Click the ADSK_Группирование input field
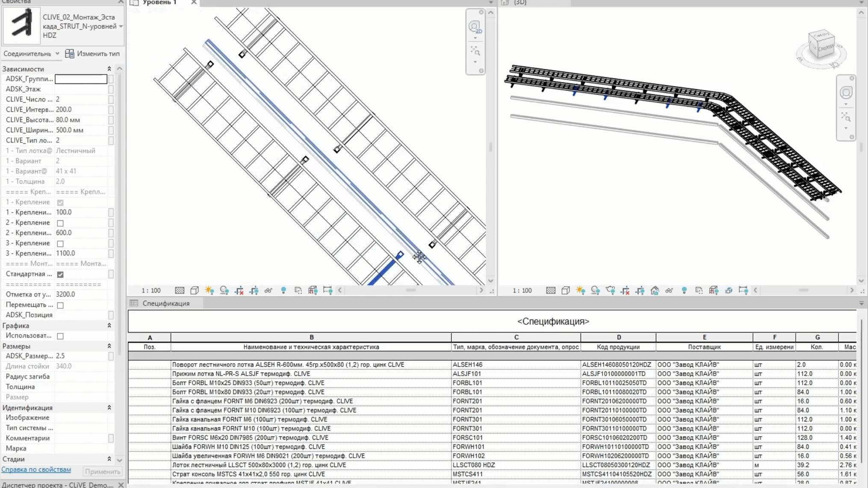 81,79
